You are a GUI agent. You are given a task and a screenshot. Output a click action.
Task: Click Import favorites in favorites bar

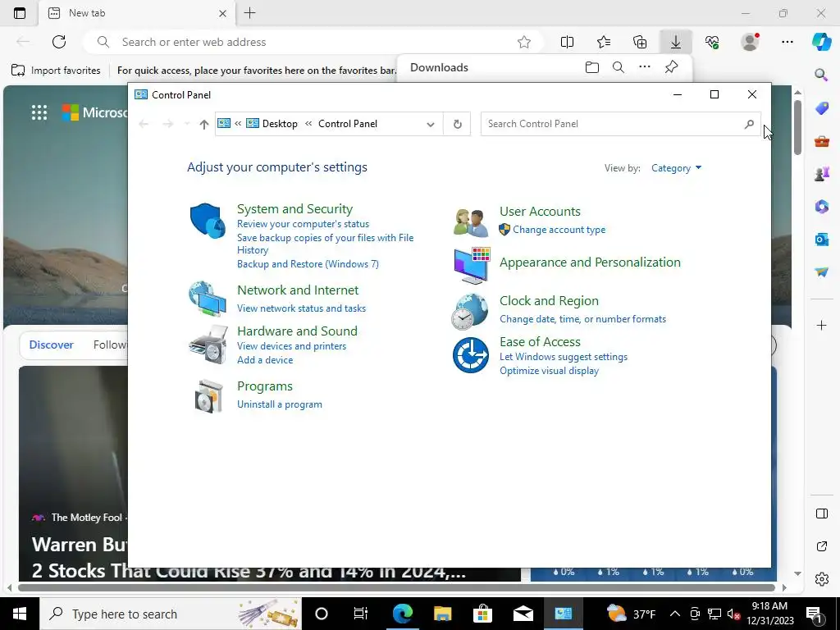[57, 71]
